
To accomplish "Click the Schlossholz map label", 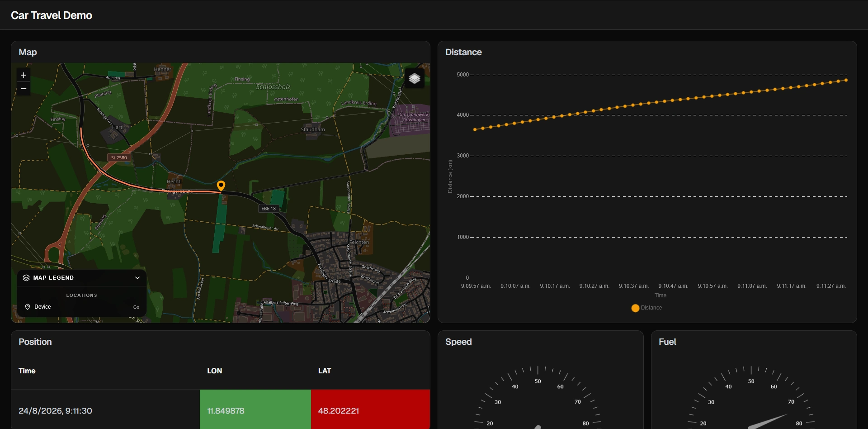I will click(273, 87).
